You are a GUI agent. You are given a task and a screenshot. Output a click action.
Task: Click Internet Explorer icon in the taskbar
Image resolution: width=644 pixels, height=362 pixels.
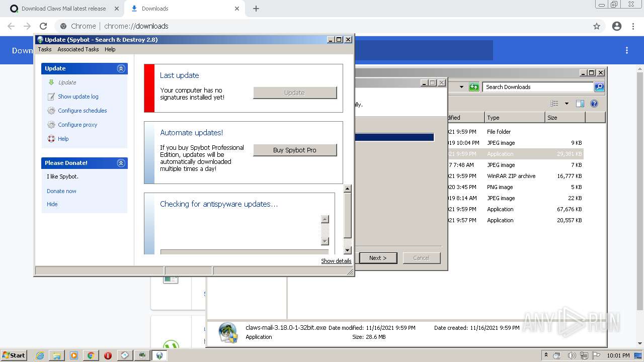pos(40,355)
